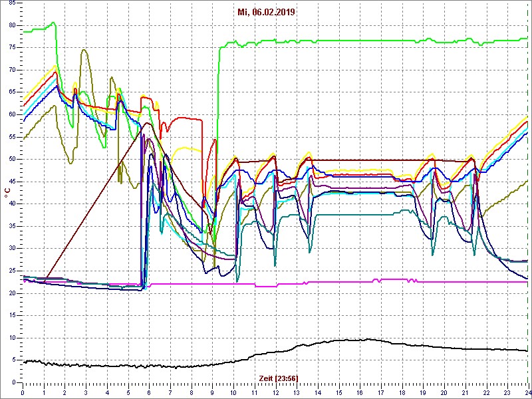This screenshot has height=399, width=532.
Task: Click the x-axis hour label 9
Action: (x=212, y=392)
